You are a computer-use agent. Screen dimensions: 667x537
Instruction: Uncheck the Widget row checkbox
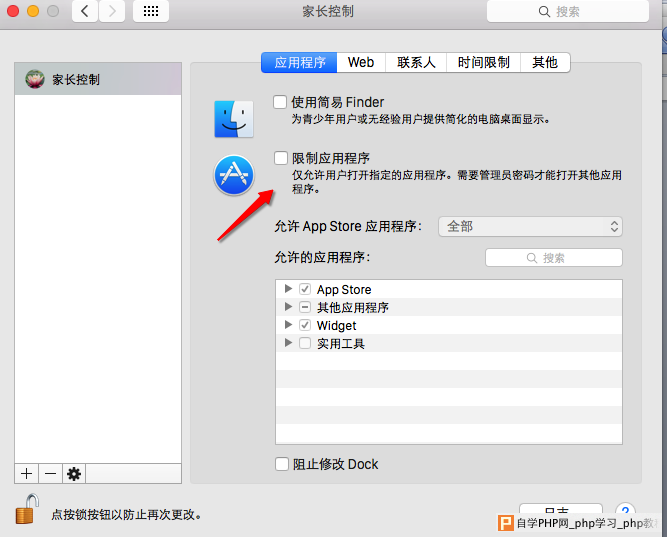305,326
